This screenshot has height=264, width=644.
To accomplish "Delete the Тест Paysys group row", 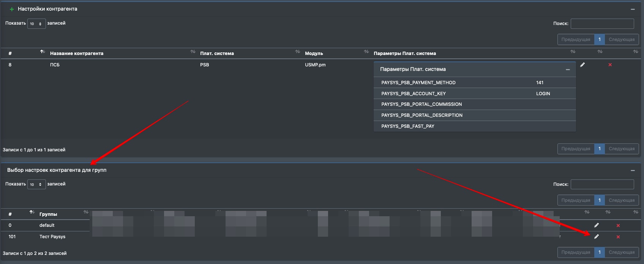I will (x=618, y=237).
